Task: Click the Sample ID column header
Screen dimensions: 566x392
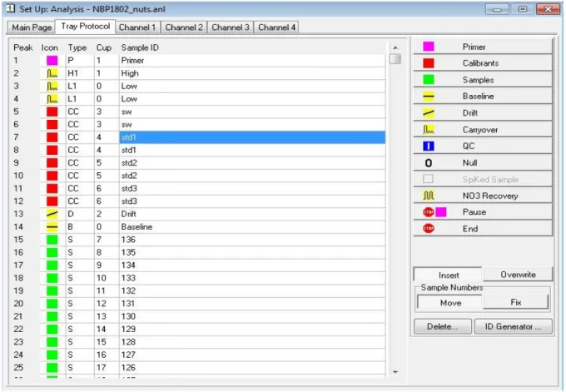Action: pos(140,47)
